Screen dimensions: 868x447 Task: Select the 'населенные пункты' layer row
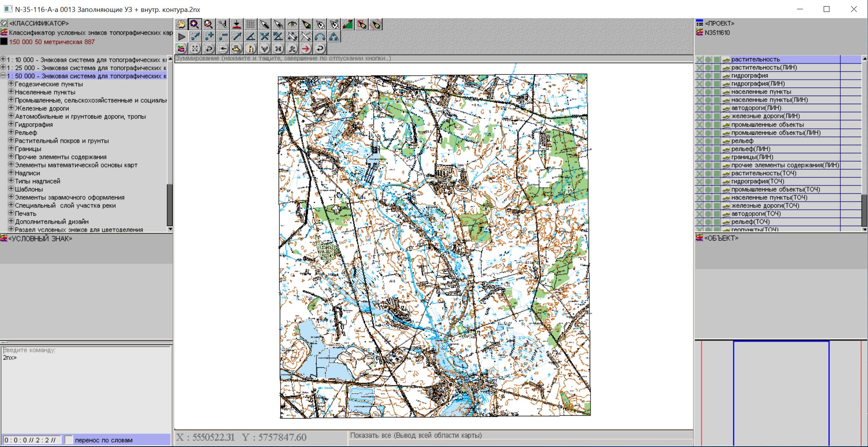(x=761, y=92)
